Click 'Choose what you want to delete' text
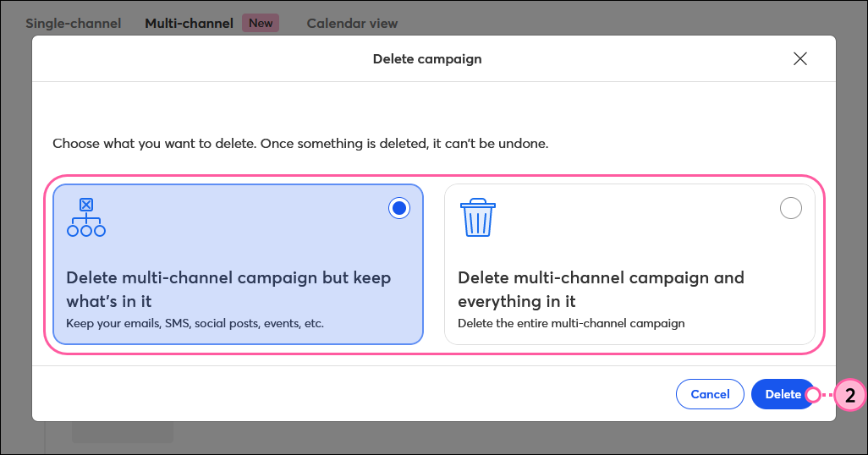868x455 pixels. pos(154,144)
